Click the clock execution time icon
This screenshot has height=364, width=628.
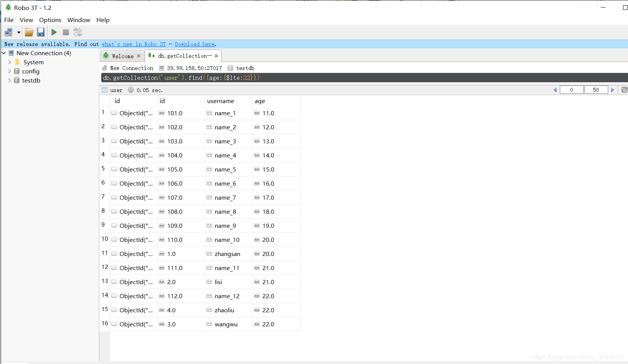click(x=131, y=90)
